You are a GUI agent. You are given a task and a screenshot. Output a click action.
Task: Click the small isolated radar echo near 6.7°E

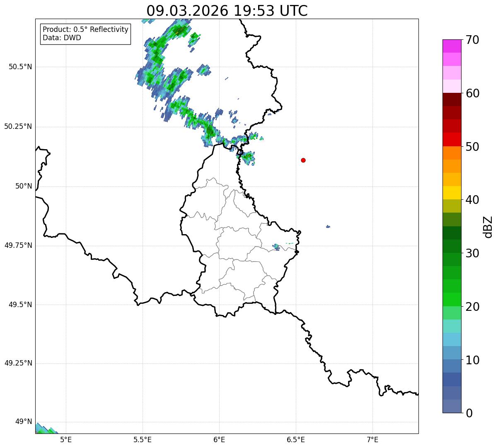pos(328,226)
